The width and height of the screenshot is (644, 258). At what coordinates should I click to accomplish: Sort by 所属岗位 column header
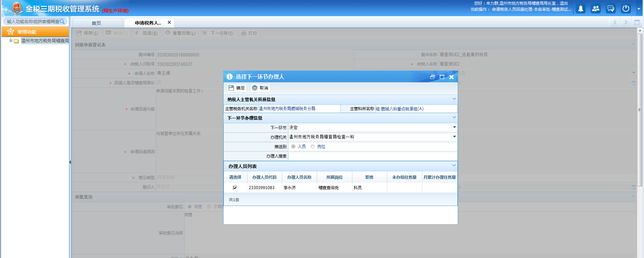[x=335, y=177]
